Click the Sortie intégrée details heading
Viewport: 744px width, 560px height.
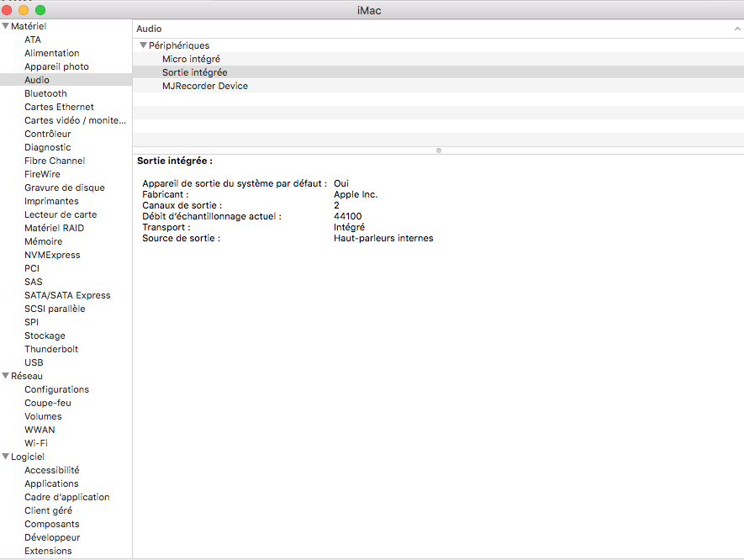click(175, 161)
